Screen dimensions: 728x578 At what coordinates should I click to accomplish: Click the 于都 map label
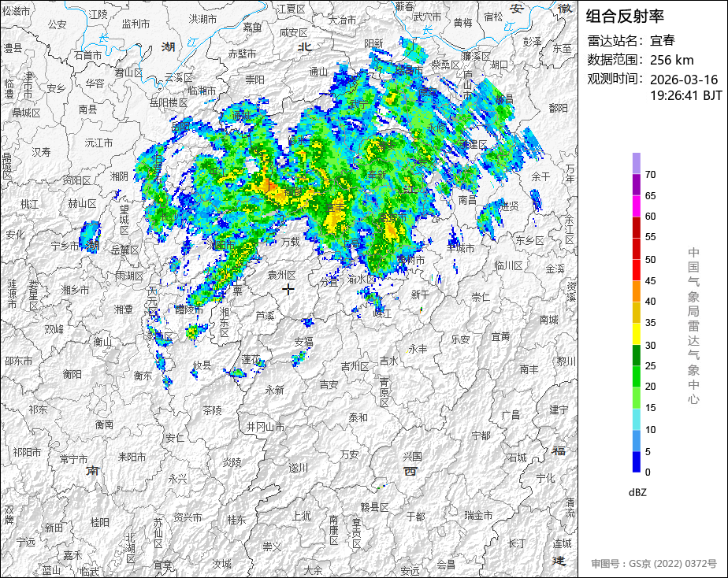pos(415,517)
